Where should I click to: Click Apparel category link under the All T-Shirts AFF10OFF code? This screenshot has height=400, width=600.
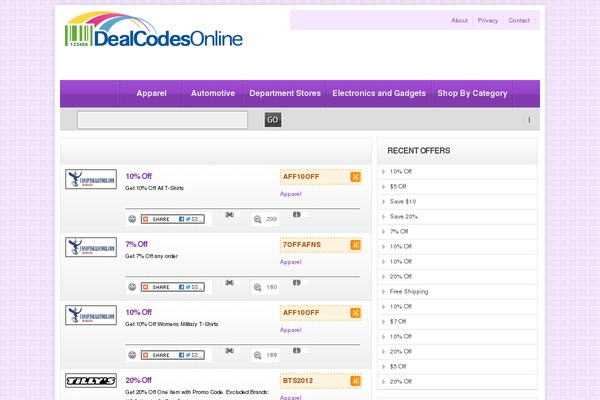click(290, 194)
